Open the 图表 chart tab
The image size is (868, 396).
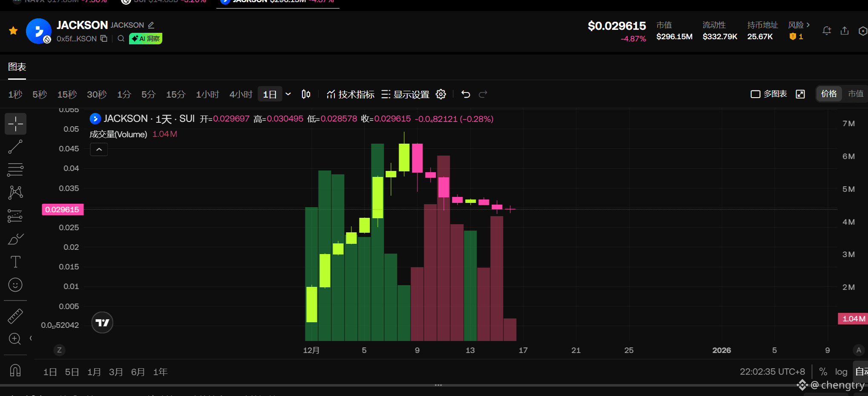click(x=17, y=67)
